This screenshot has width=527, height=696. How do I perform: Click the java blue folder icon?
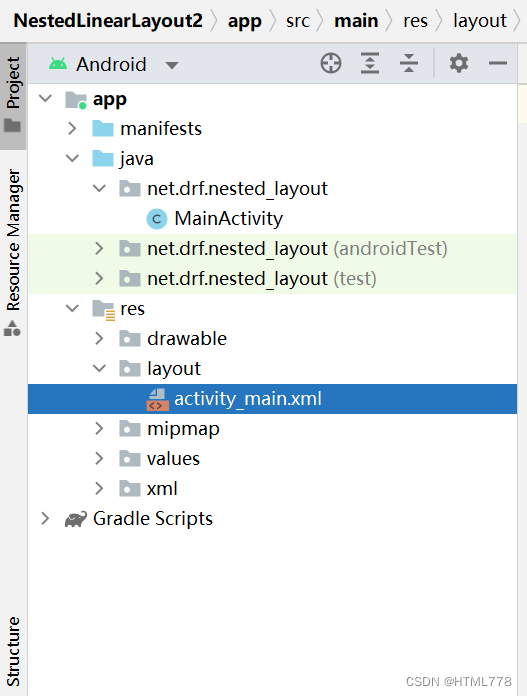point(103,158)
